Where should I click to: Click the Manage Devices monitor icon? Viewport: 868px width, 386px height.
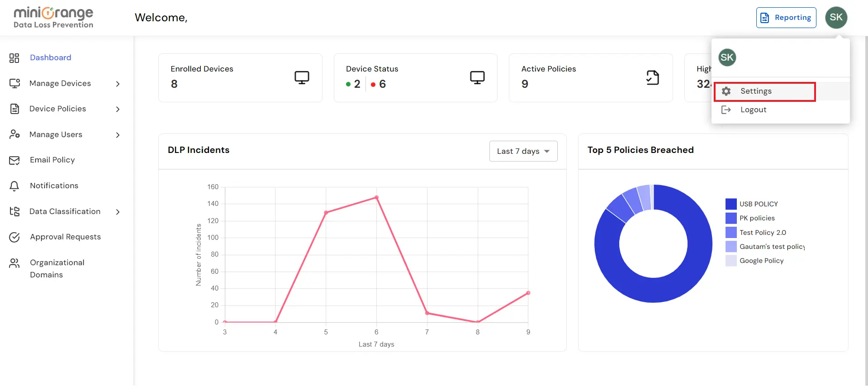tap(14, 83)
